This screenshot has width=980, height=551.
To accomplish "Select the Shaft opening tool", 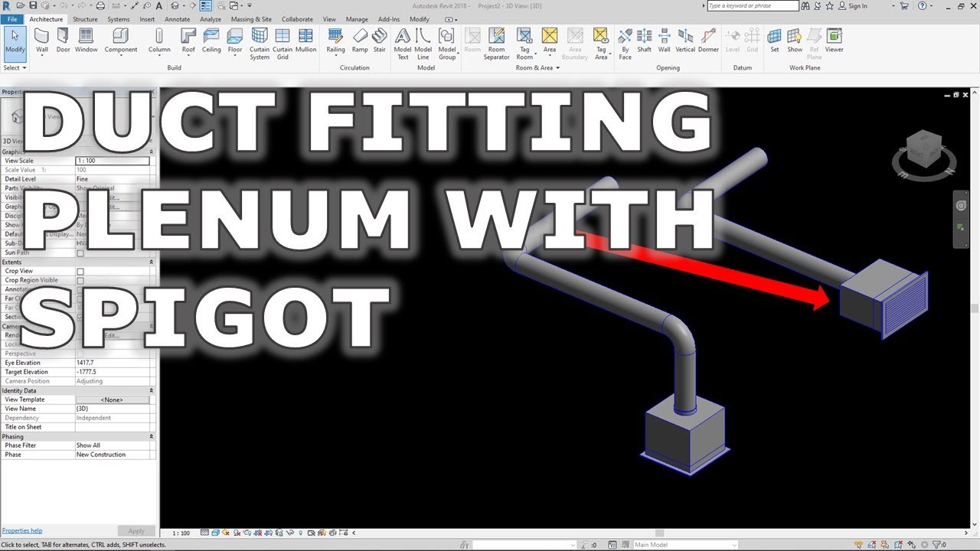I will click(x=645, y=41).
